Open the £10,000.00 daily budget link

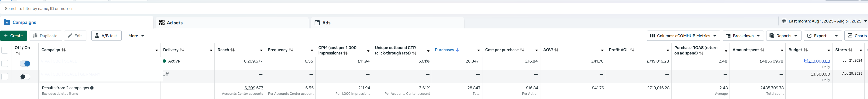[819, 61]
